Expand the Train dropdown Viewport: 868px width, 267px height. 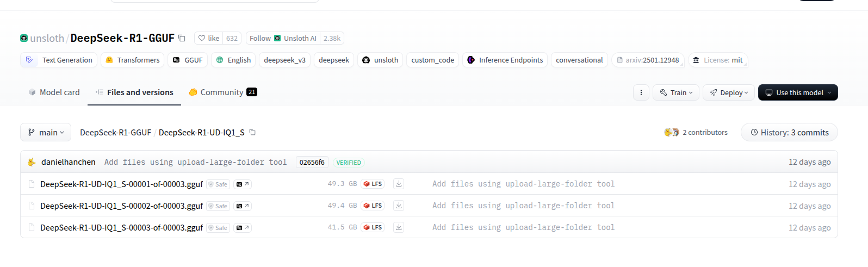point(676,92)
